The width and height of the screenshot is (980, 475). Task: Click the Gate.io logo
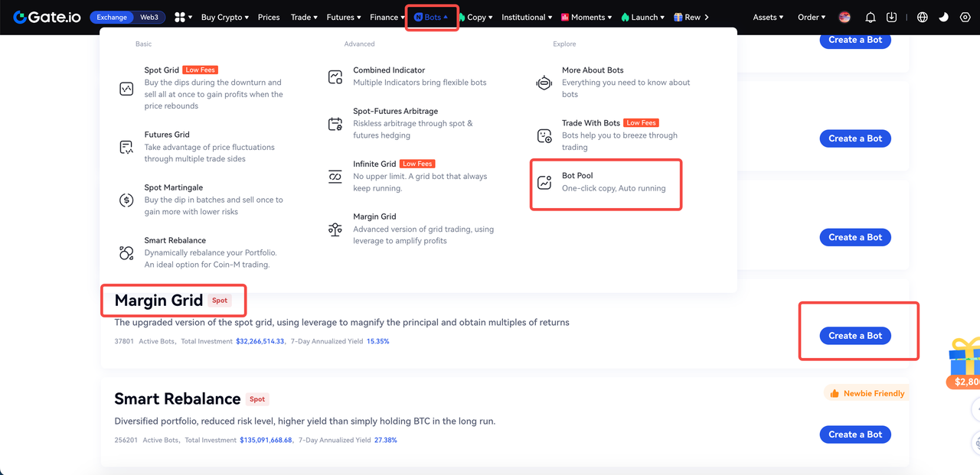point(47,17)
